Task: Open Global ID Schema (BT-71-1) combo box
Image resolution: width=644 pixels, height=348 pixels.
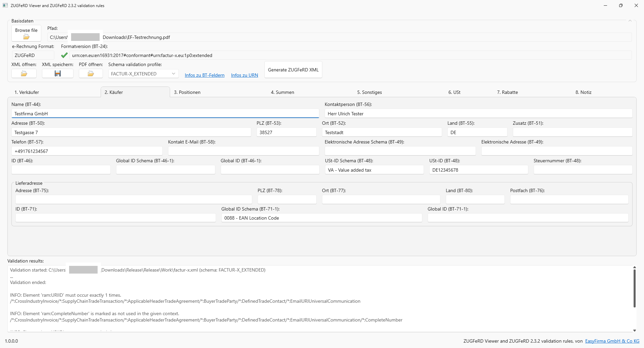Action: [321, 218]
